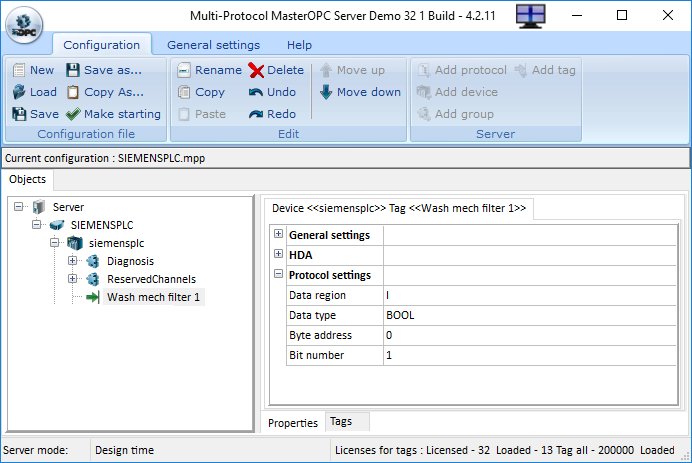Click the red Delete X icon
Image resolution: width=692 pixels, height=463 pixels.
tap(256, 70)
